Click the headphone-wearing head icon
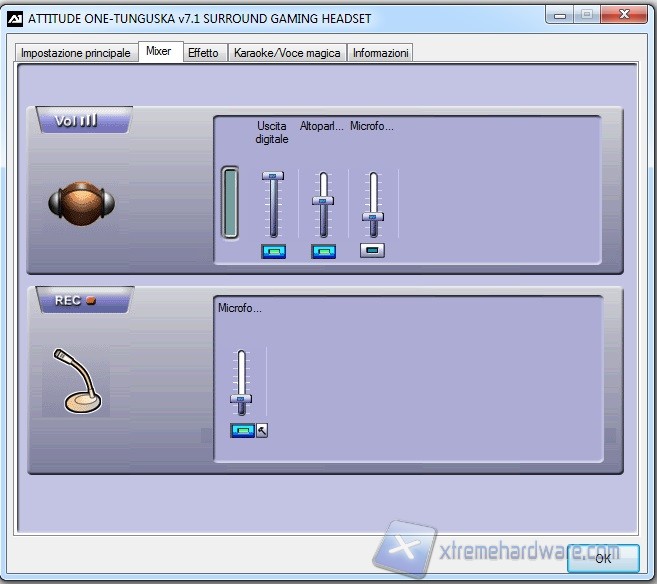The height and width of the screenshot is (584, 657). [81, 202]
